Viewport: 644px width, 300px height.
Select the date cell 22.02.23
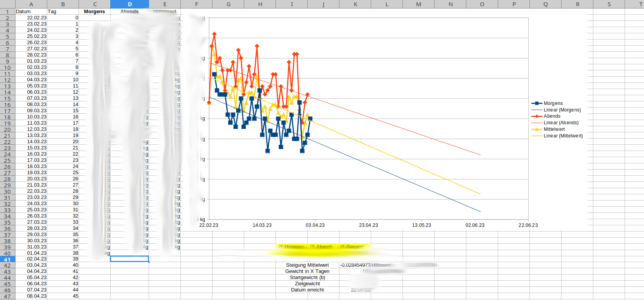(31, 18)
